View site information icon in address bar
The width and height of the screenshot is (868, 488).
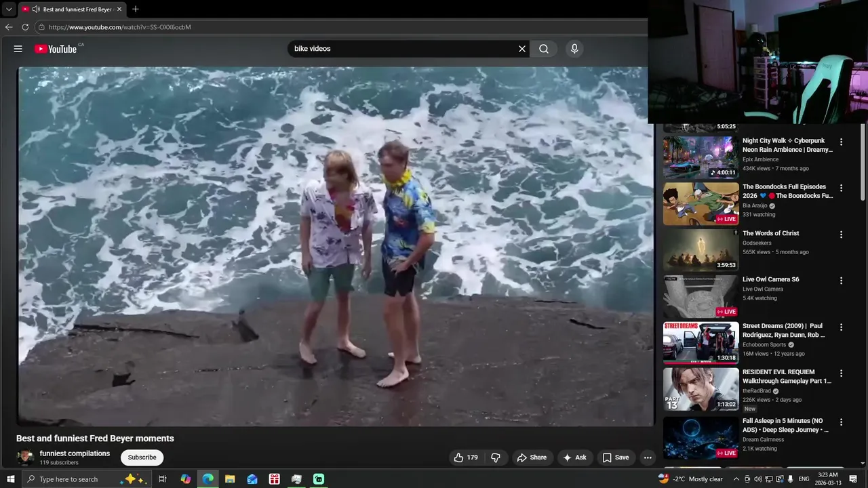41,27
